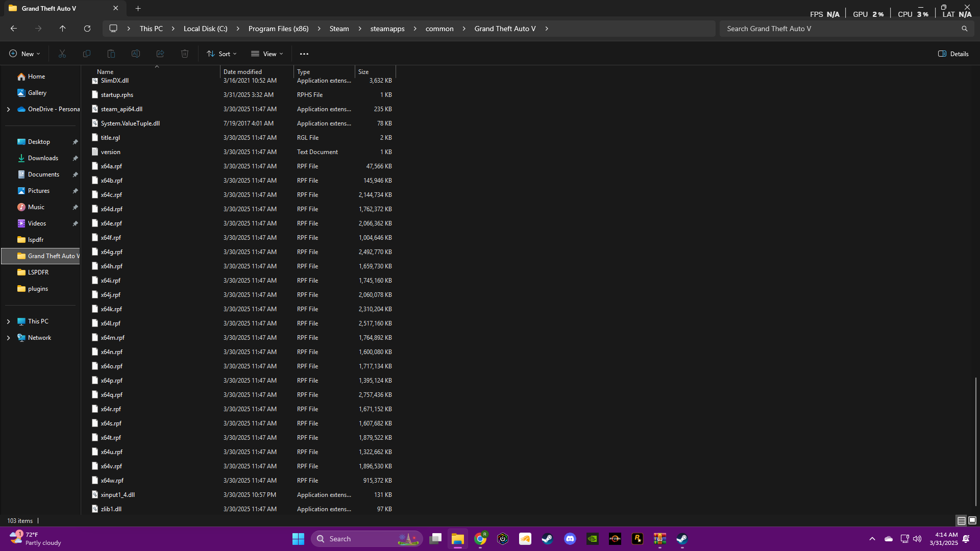Unpin Downloads from Quick access

pos(75,158)
